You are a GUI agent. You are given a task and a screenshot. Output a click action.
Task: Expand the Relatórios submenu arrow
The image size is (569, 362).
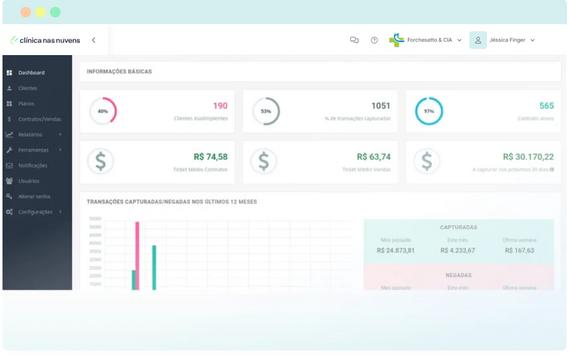pos(60,135)
